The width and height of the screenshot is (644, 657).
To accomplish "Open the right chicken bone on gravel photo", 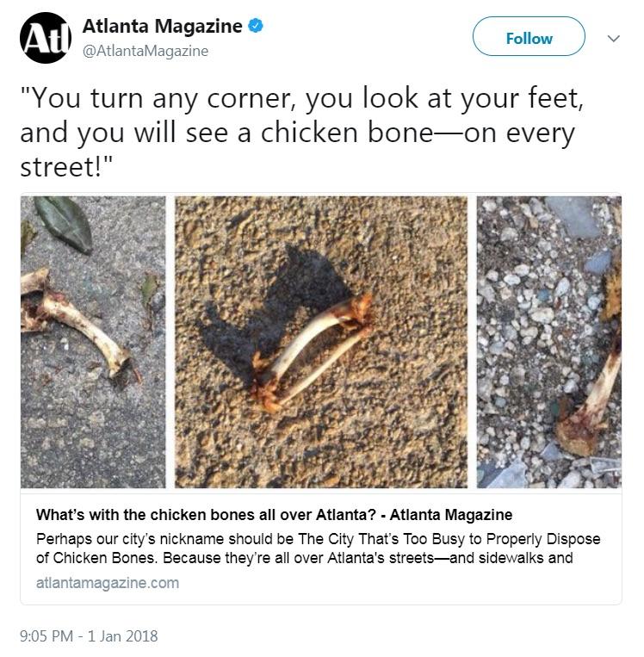I will pos(549,342).
